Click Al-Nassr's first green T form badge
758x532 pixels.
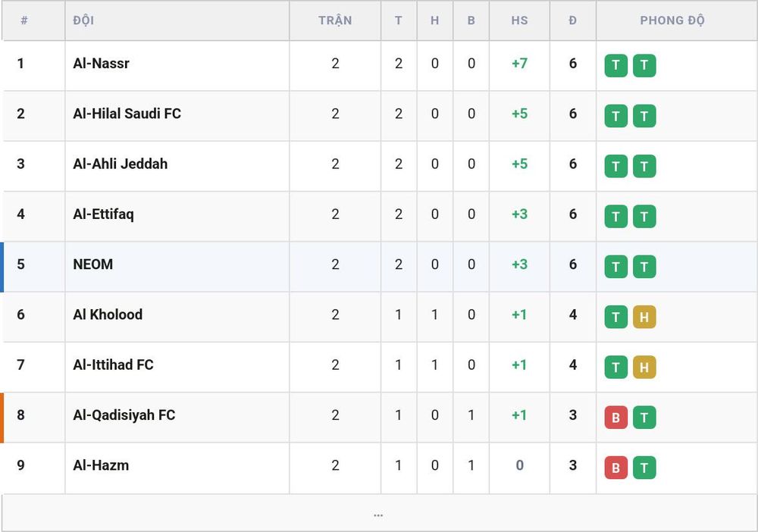tap(615, 65)
